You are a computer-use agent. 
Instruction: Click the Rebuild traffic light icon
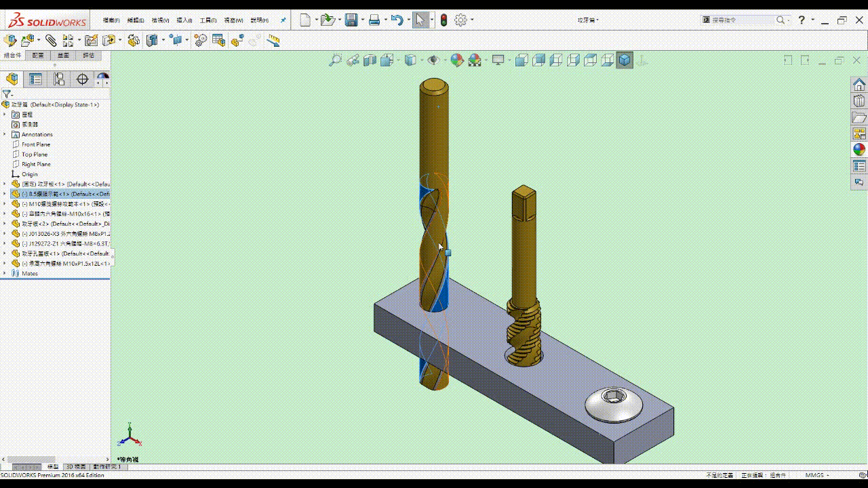pos(444,20)
